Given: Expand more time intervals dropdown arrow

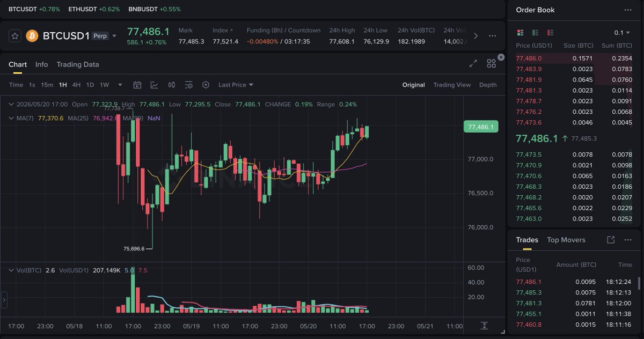Looking at the screenshot, I should pyautogui.click(x=120, y=85).
